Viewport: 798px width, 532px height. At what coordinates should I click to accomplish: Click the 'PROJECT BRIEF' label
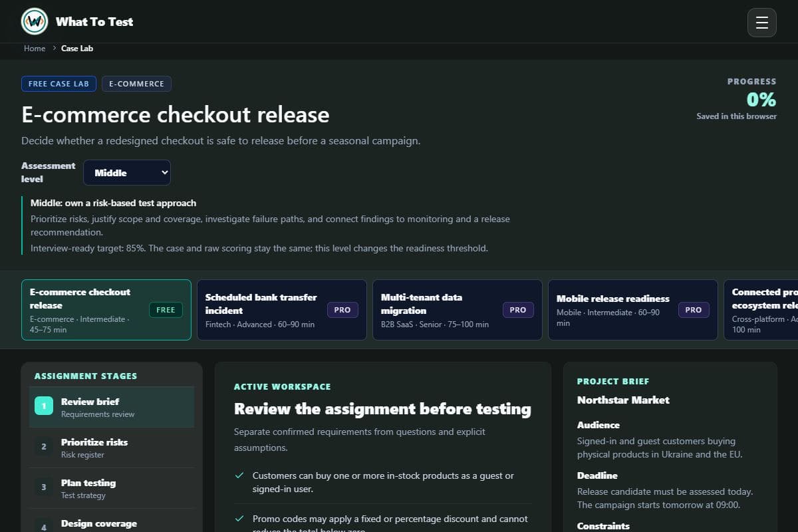[613, 381]
